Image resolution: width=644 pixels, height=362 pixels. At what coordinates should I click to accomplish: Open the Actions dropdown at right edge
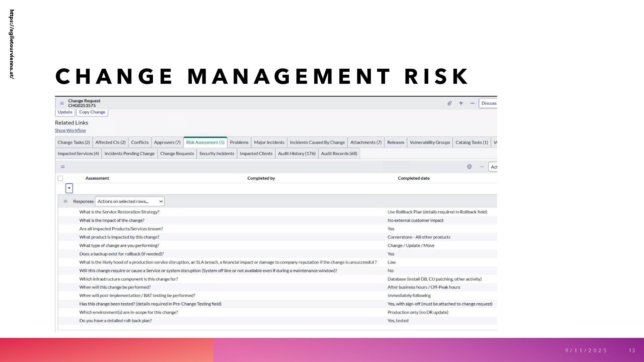pos(493,167)
